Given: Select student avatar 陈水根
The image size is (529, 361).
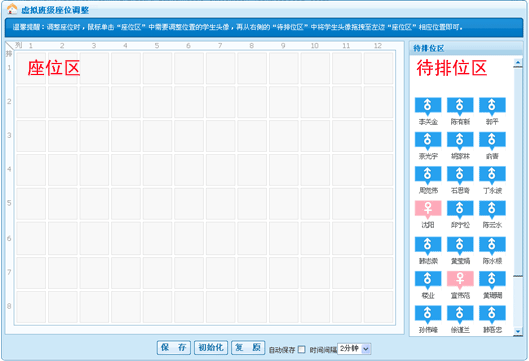Looking at the screenshot, I should (x=492, y=245).
